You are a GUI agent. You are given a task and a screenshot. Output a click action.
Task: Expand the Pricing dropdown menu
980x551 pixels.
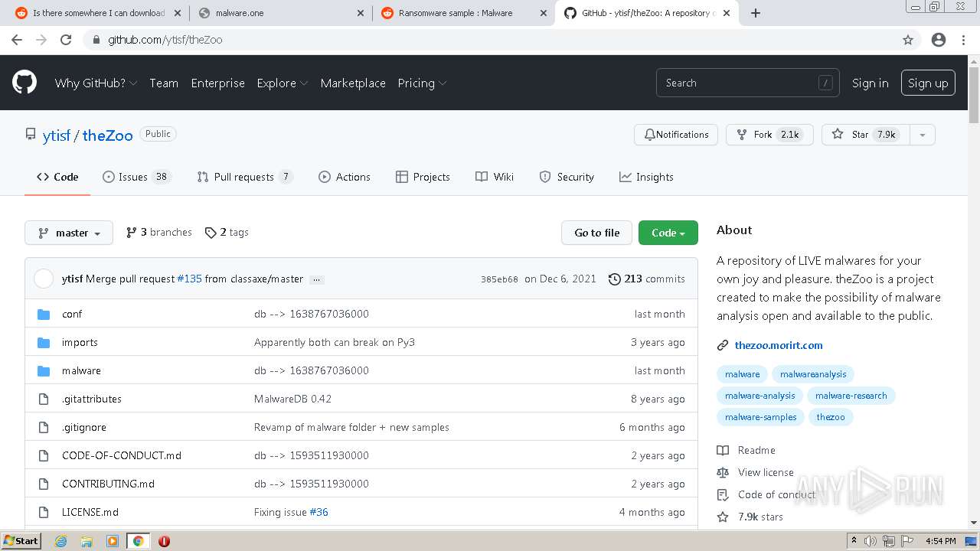(422, 83)
